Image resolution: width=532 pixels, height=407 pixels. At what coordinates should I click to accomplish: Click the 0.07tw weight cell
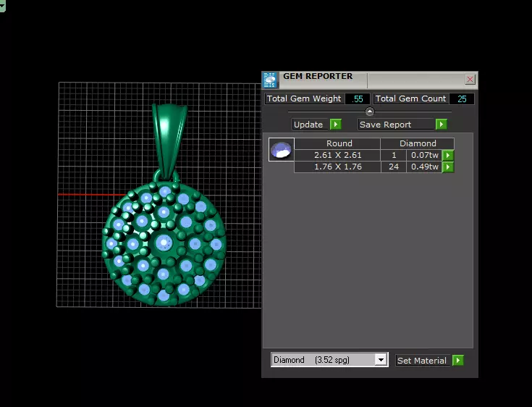[x=424, y=155]
